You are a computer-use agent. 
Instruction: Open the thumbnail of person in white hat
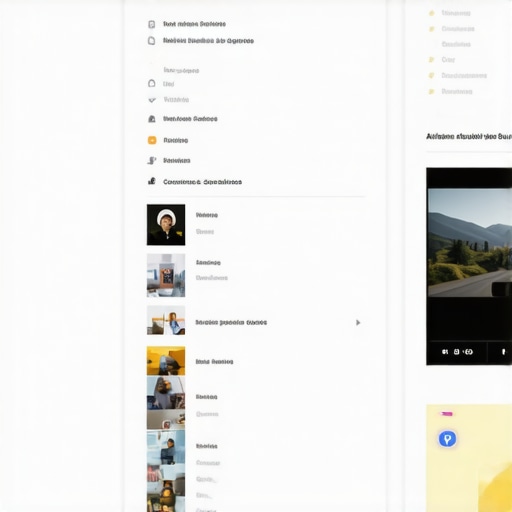click(166, 225)
